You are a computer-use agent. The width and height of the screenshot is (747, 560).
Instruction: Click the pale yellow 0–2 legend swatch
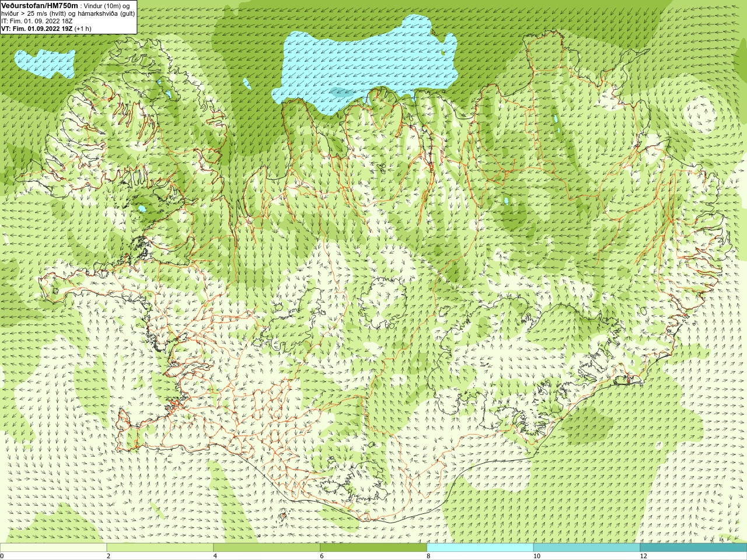pos(54,548)
